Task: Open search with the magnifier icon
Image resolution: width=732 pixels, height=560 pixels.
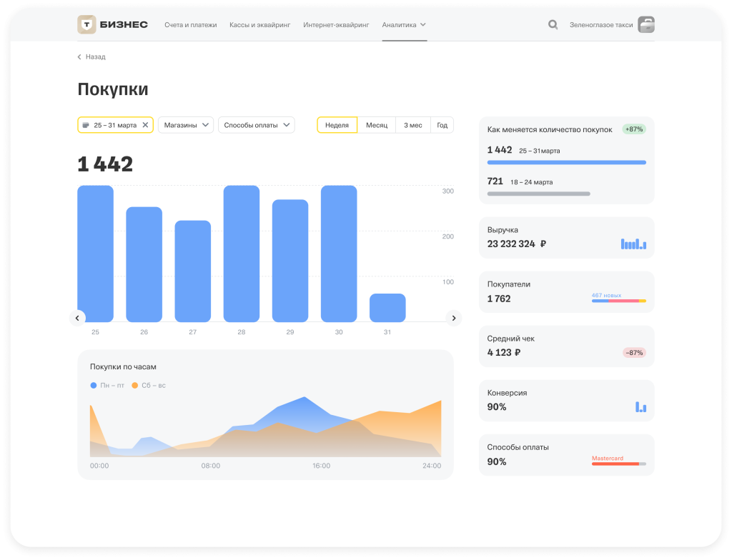Action: 553,25
